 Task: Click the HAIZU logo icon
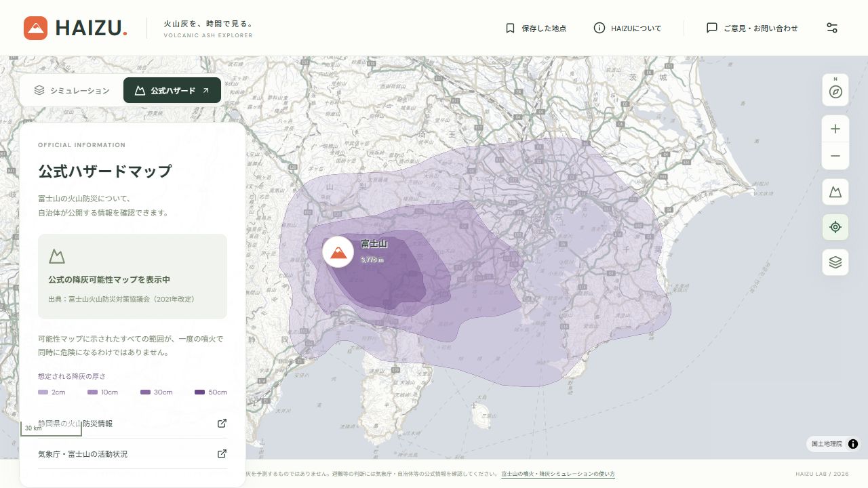click(x=35, y=28)
